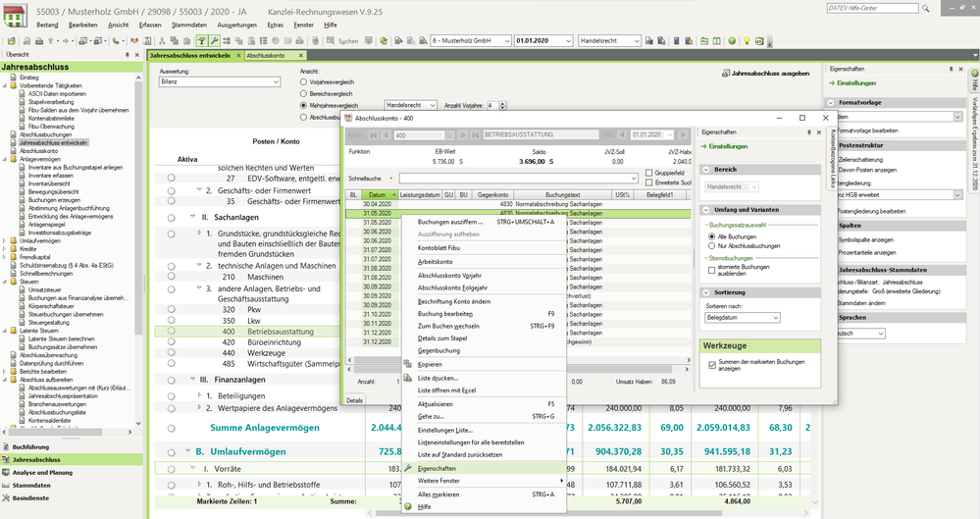The image size is (980, 519).
Task: Open the Sortieren nach Belegdatum dropdown
Action: click(x=775, y=318)
